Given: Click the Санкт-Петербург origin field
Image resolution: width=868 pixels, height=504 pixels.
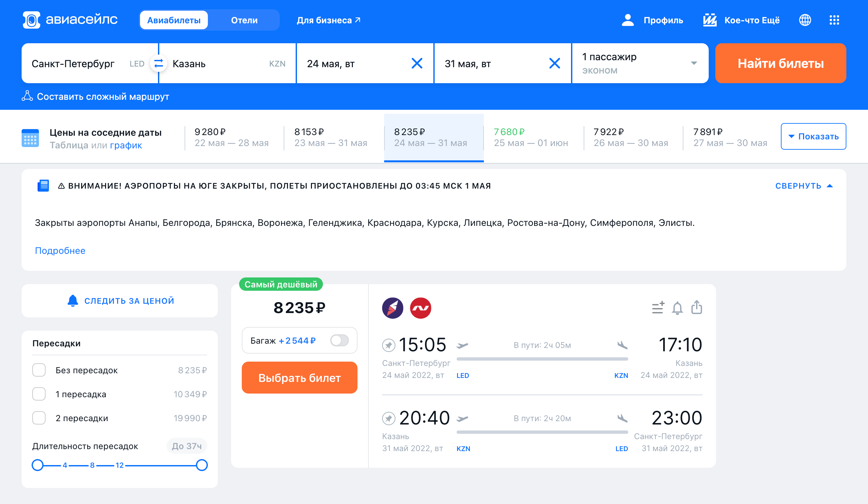Looking at the screenshot, I should point(89,64).
